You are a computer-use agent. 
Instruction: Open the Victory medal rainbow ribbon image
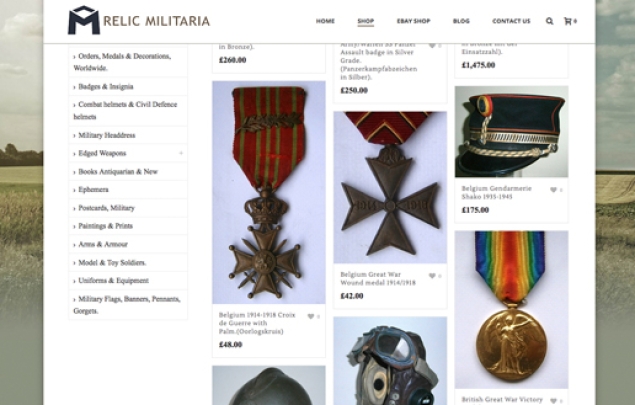tap(511, 310)
